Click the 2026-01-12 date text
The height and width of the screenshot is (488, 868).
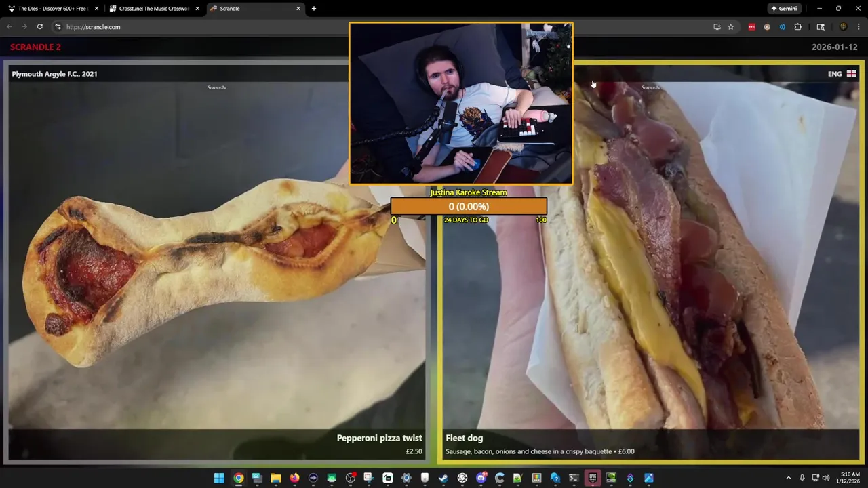click(834, 47)
